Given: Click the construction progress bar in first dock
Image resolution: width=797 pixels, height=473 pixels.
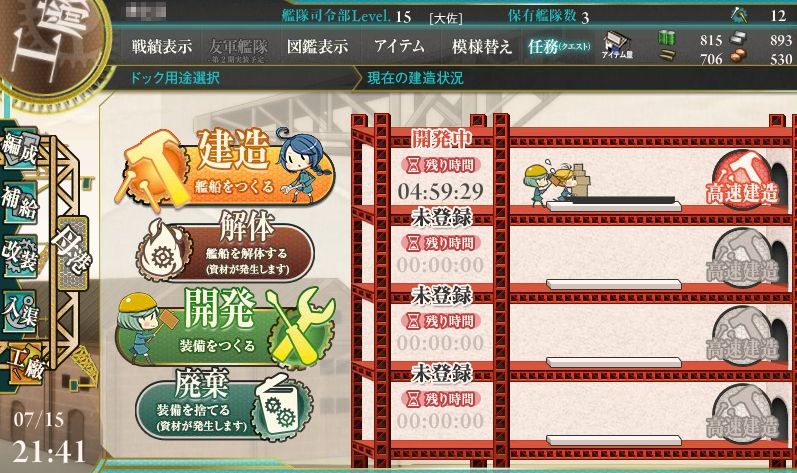Looking at the screenshot, I should click(x=614, y=204).
